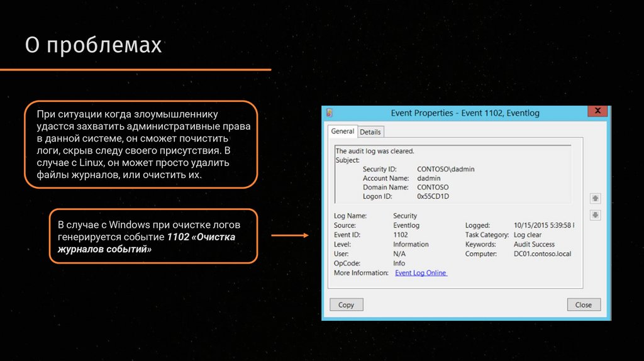Screen dimensions: 644x361
Task: Click the 'The audit log was cleared.' text
Action: pos(375,151)
